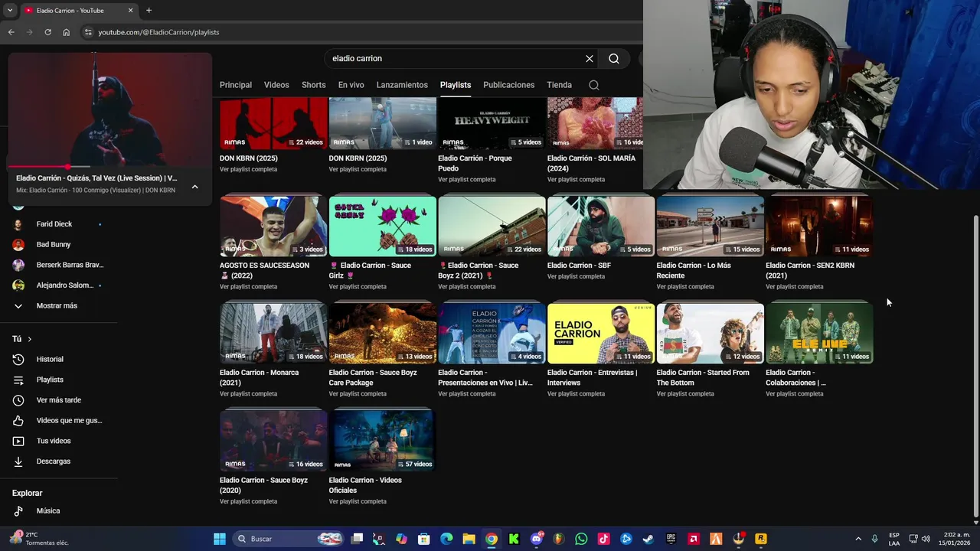980x551 pixels.
Task: Open a new browser tab
Action: pyautogui.click(x=149, y=11)
